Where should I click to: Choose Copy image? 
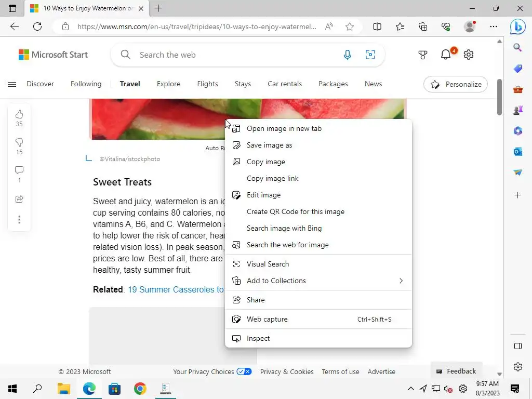click(x=318, y=162)
